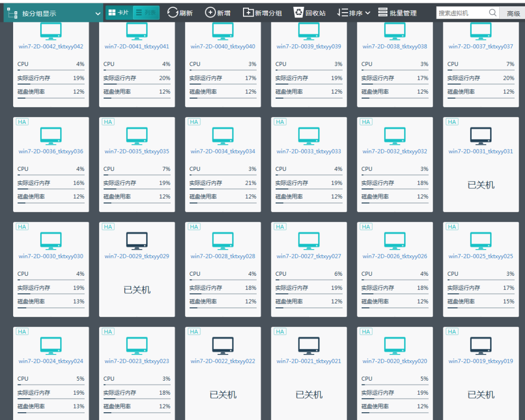This screenshot has width=525, height=420.
Task: Click 实际运行内存 bar on win7-2D-0034_tktxyy034
Action: [x=223, y=189]
